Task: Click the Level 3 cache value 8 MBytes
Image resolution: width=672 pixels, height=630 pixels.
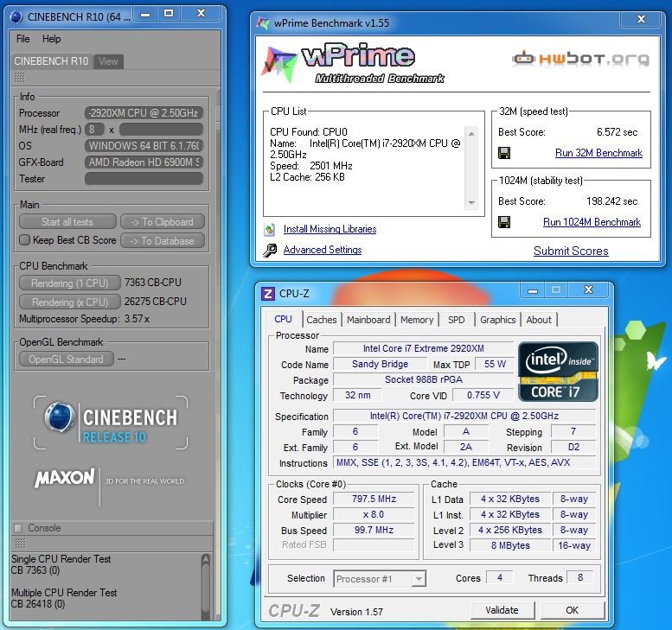Action: tap(510, 545)
